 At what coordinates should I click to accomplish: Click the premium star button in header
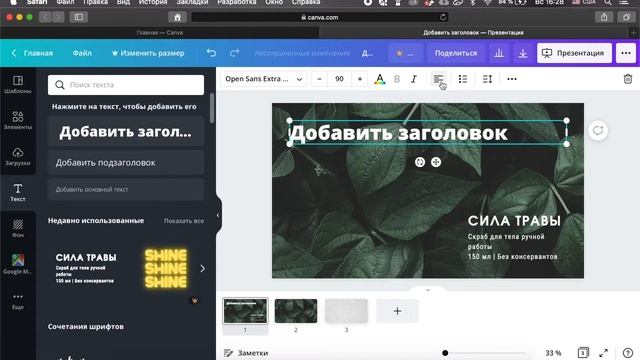click(405, 53)
